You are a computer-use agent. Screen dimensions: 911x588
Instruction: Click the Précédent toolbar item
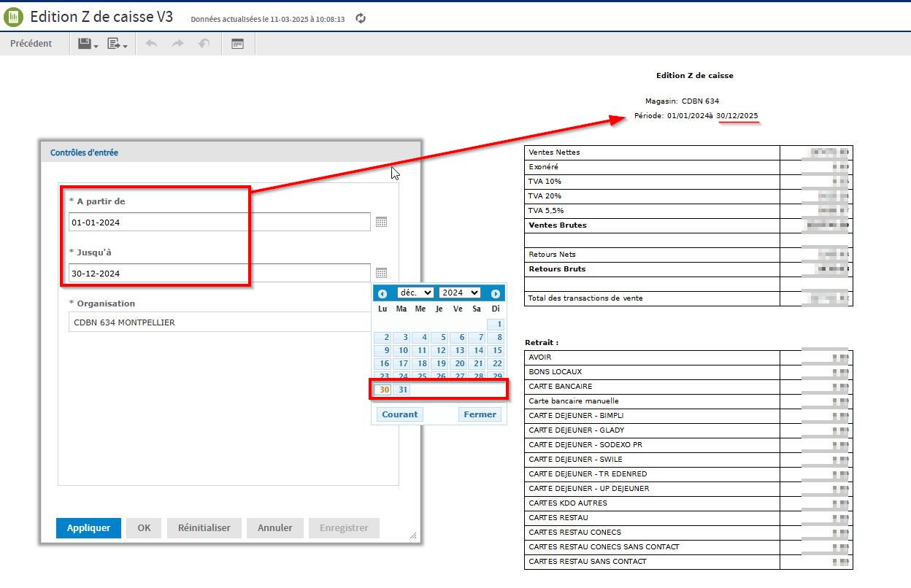click(x=31, y=44)
